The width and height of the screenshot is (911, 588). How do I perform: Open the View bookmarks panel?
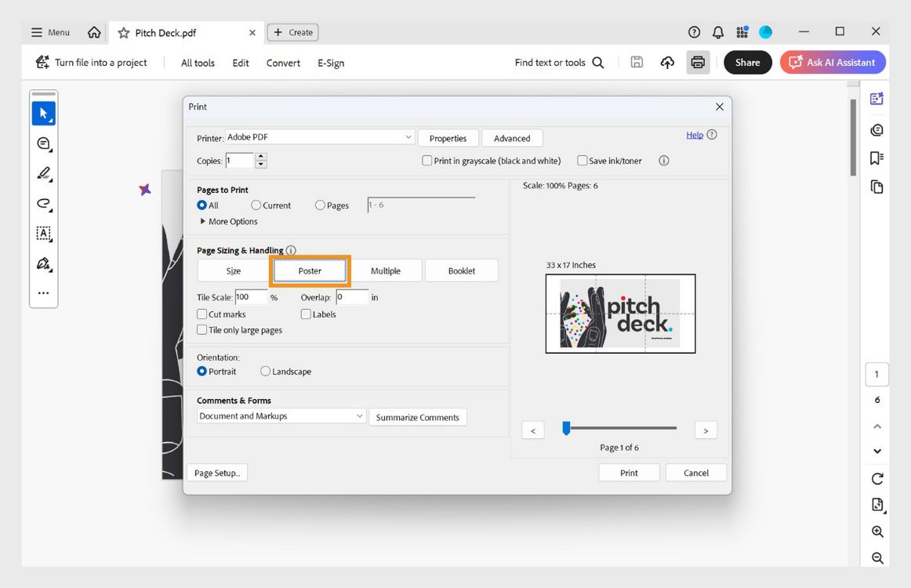click(877, 156)
